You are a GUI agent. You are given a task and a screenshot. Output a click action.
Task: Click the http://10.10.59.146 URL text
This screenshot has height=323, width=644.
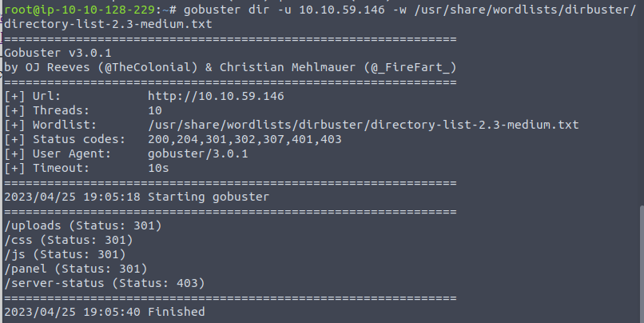pos(216,96)
